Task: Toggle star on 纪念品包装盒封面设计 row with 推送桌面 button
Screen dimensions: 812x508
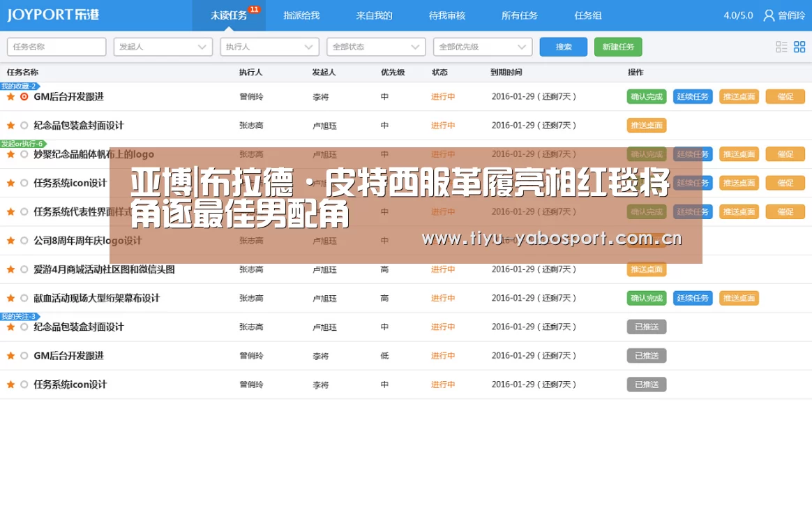Action: [10, 126]
